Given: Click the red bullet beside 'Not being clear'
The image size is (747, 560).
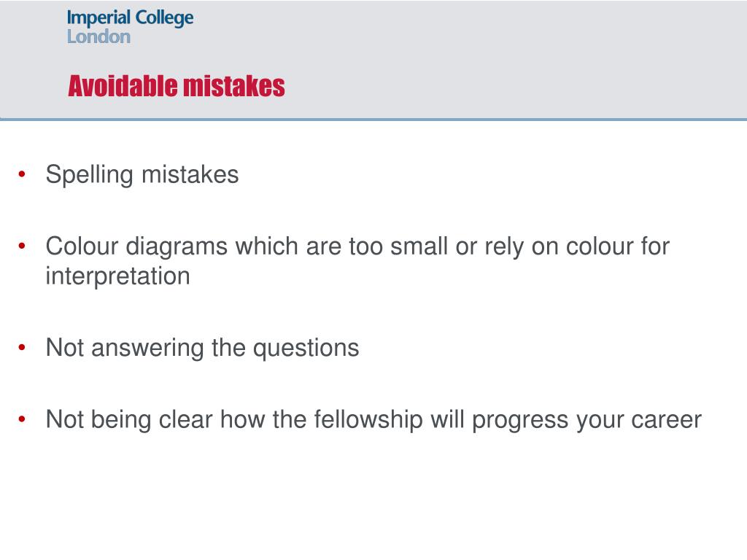Looking at the screenshot, I should point(22,419).
